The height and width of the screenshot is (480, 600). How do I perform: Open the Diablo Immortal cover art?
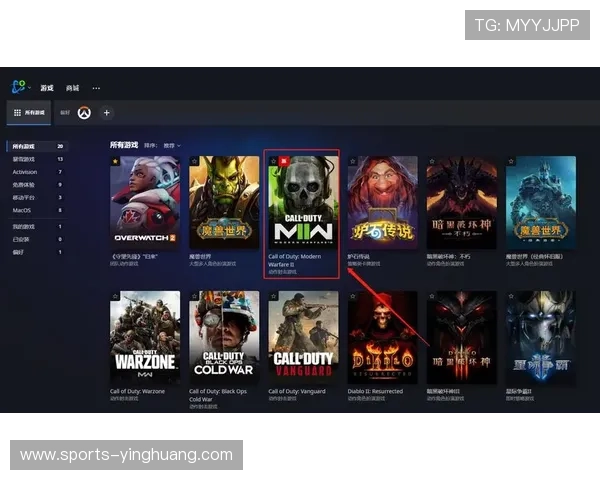(x=462, y=202)
